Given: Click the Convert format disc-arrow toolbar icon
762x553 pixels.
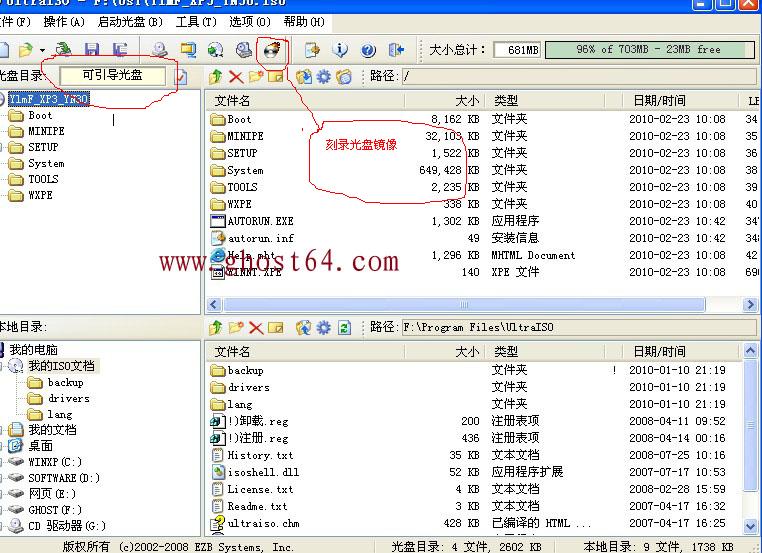Looking at the screenshot, I should [215, 50].
